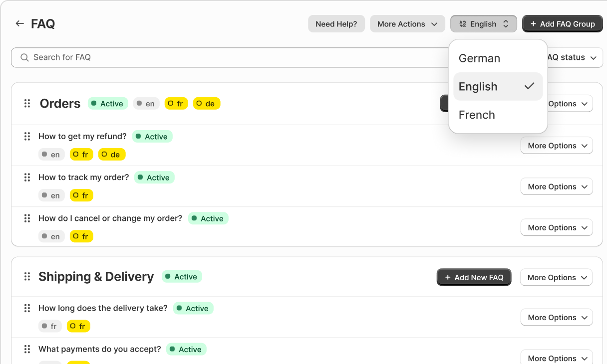Screen dimensions: 607x364
Task: Expand More Options for refund FAQ
Action: pos(557,146)
